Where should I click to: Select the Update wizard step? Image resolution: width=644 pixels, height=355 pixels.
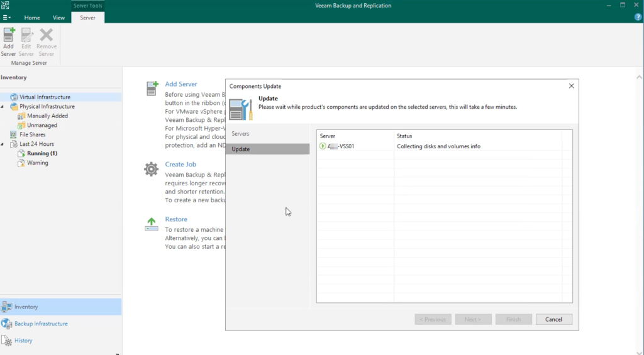coord(267,149)
